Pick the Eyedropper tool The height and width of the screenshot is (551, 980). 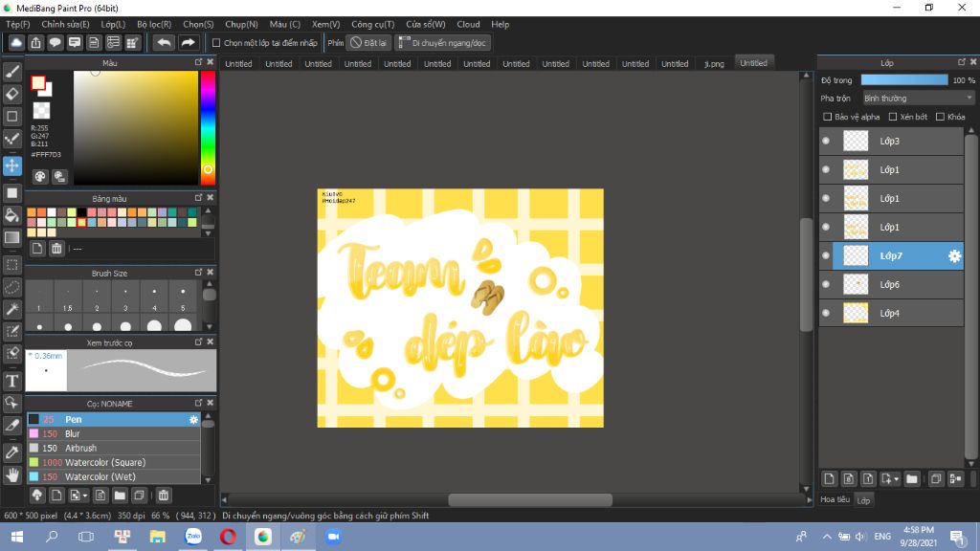coord(12,452)
